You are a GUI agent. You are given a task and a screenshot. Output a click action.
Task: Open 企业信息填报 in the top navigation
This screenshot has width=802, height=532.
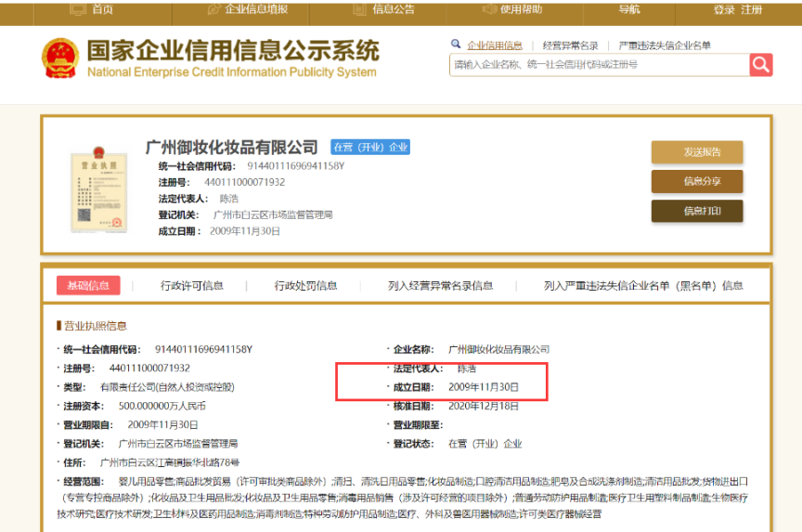tap(256, 9)
